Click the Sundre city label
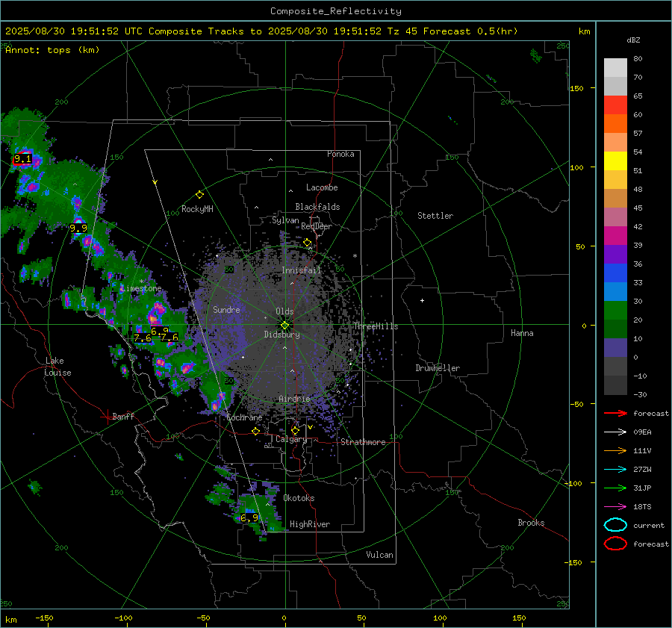 point(226,309)
